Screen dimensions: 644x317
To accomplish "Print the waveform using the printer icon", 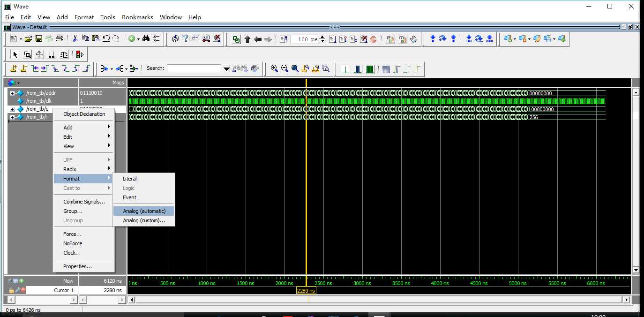I will point(60,39).
